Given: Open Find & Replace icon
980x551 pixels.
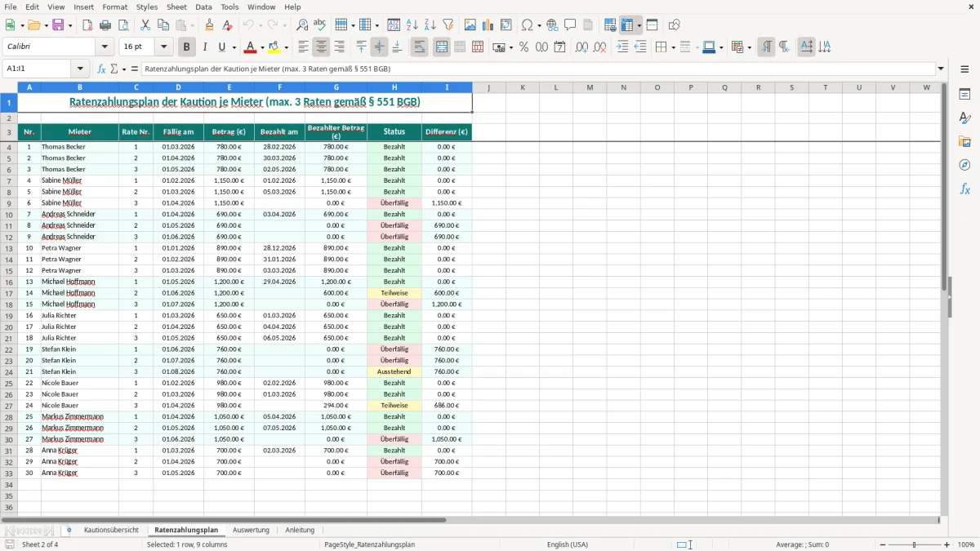Looking at the screenshot, I should pyautogui.click(x=302, y=25).
